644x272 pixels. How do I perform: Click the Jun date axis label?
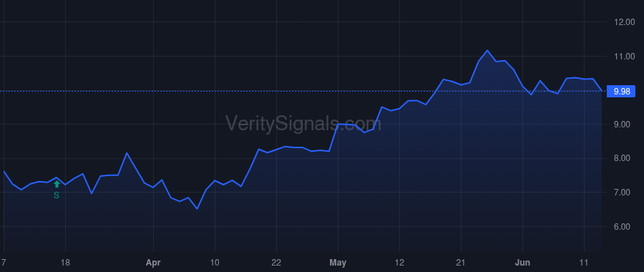pyautogui.click(x=522, y=263)
